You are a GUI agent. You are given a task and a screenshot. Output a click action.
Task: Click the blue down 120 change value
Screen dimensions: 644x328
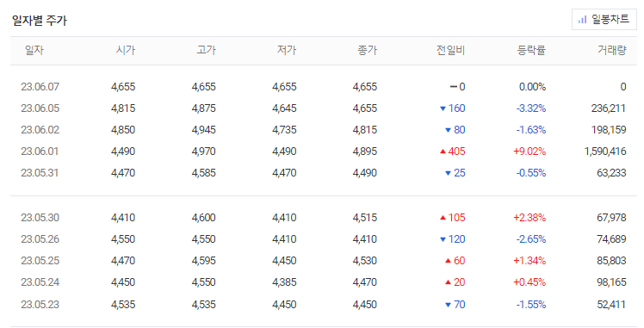click(453, 239)
